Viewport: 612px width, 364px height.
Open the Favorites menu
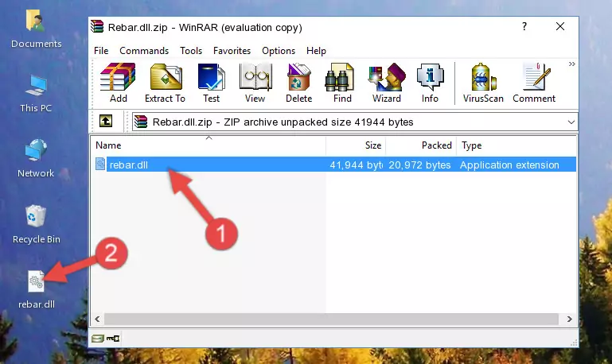pyautogui.click(x=232, y=51)
